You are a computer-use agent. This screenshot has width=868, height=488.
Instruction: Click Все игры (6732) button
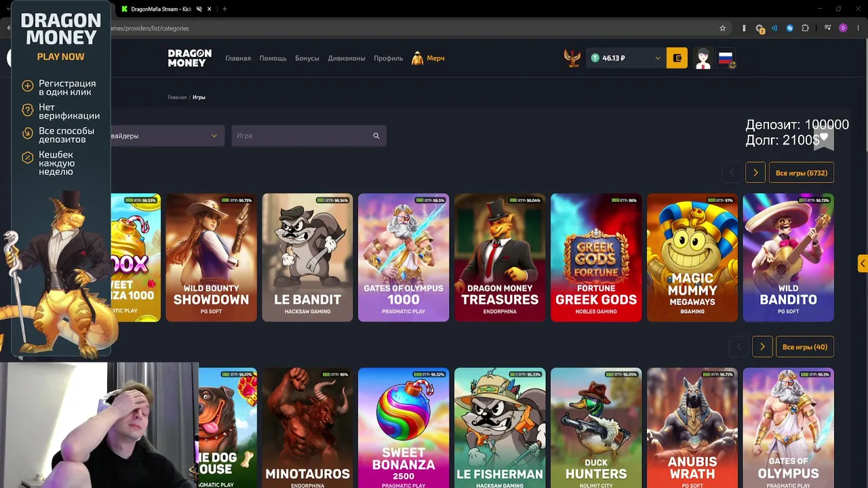pos(802,173)
